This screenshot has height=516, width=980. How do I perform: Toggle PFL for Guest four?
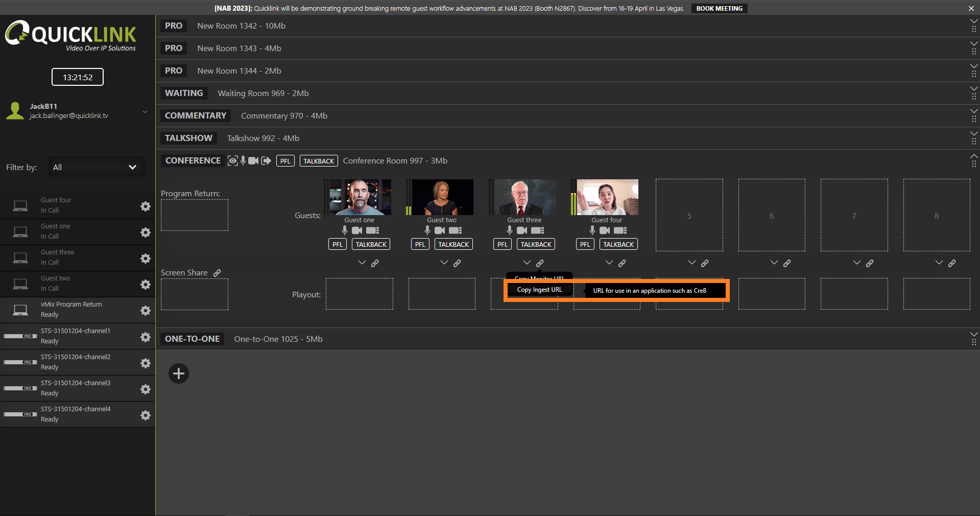(x=585, y=244)
